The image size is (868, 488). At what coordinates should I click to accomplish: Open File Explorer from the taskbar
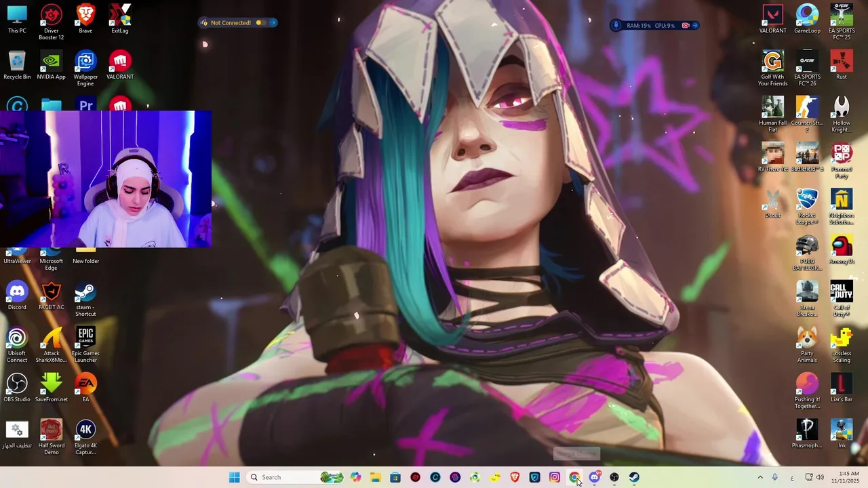point(376,477)
